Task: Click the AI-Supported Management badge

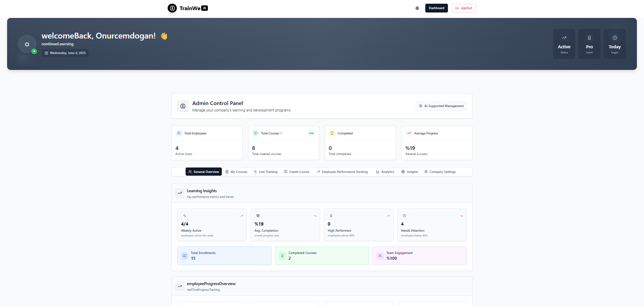Action: pos(441,106)
